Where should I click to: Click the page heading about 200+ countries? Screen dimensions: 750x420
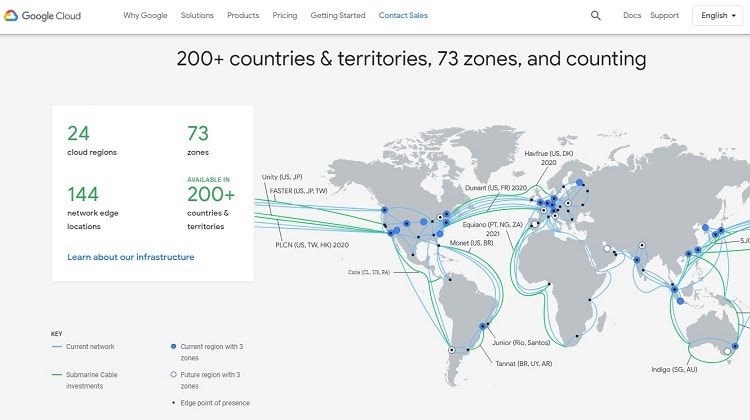point(411,59)
